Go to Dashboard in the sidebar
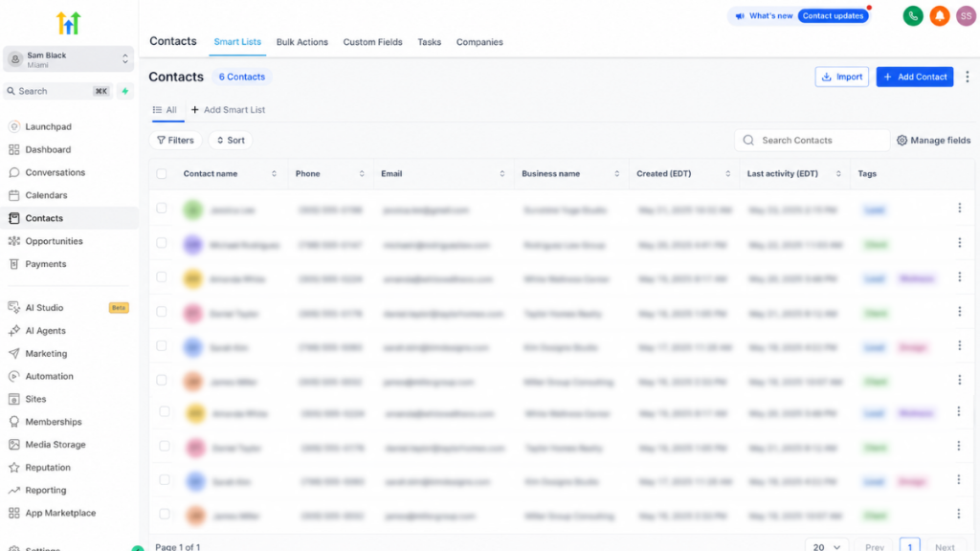This screenshot has width=980, height=551. (x=48, y=150)
